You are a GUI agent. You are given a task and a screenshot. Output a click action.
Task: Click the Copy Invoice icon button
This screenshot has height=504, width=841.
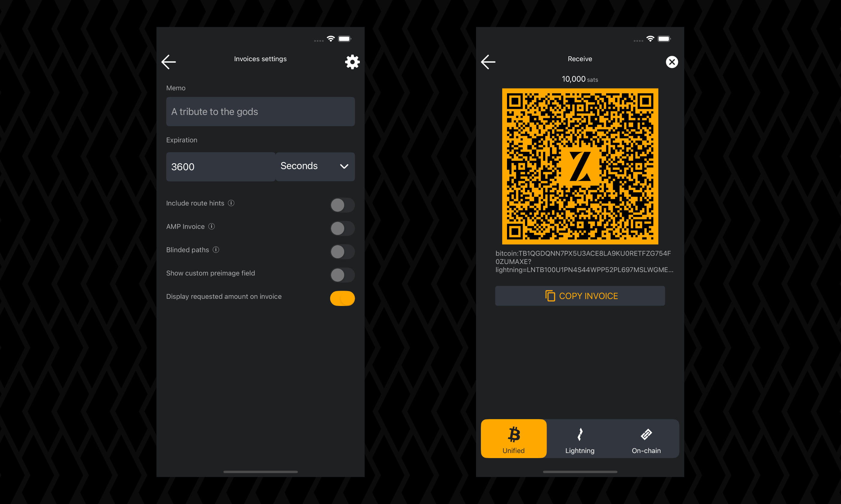550,295
